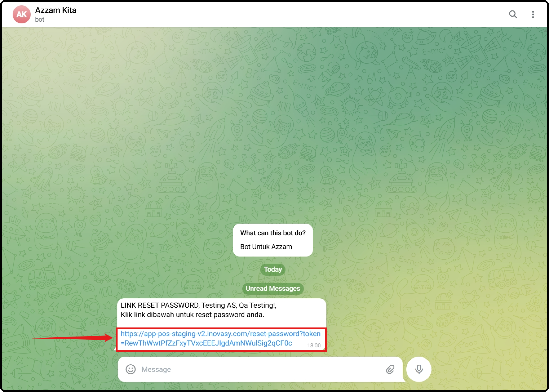Click the Unread Messages divider
The height and width of the screenshot is (392, 549).
point(273,288)
